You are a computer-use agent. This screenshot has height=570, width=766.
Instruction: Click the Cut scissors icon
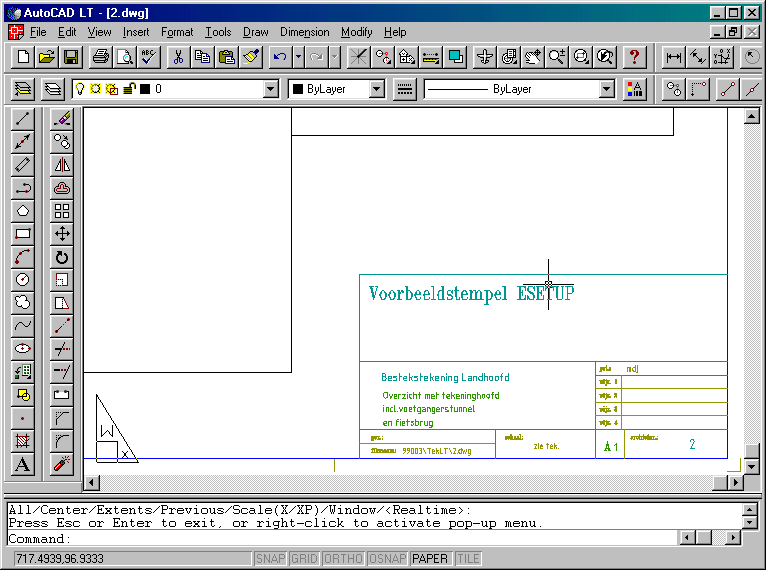(x=178, y=57)
